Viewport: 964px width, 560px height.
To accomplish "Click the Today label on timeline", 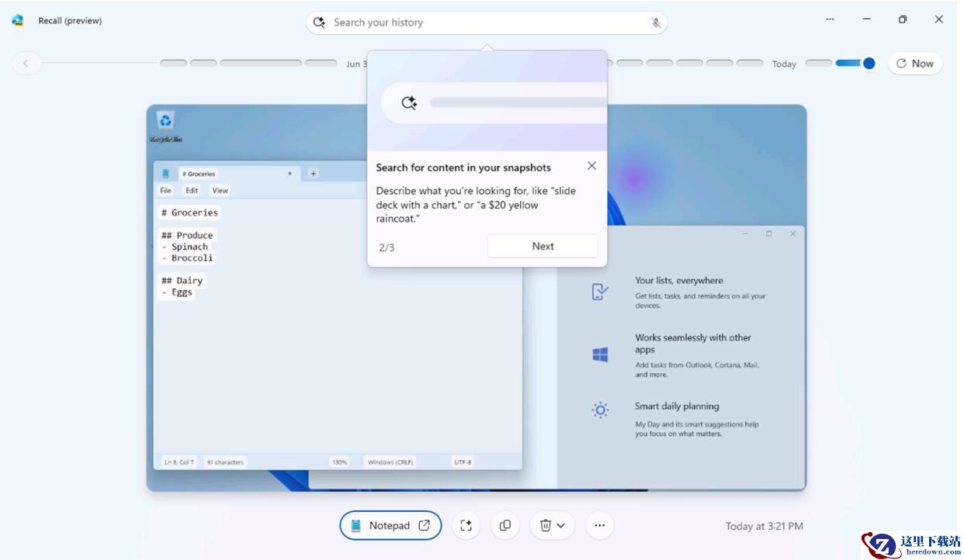I will (x=784, y=64).
